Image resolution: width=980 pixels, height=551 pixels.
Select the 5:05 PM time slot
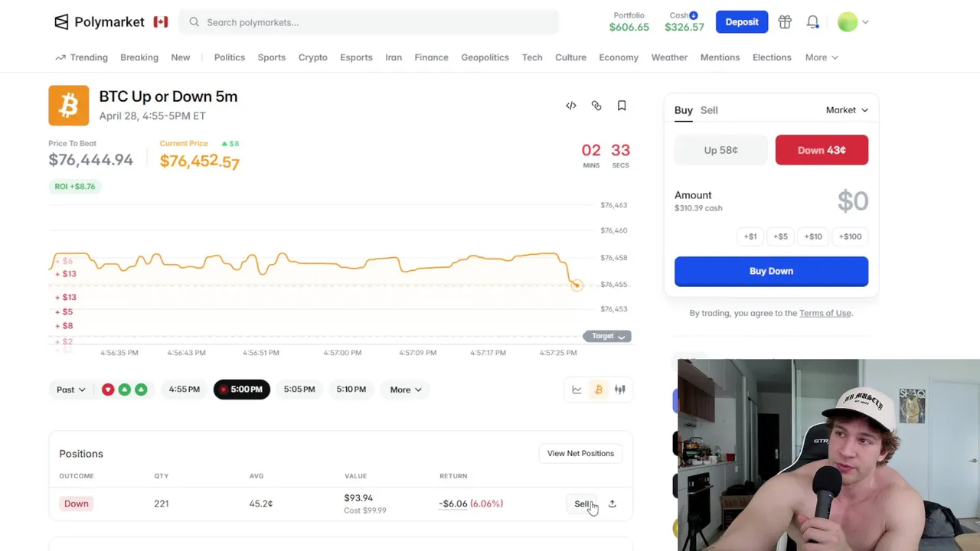point(299,390)
